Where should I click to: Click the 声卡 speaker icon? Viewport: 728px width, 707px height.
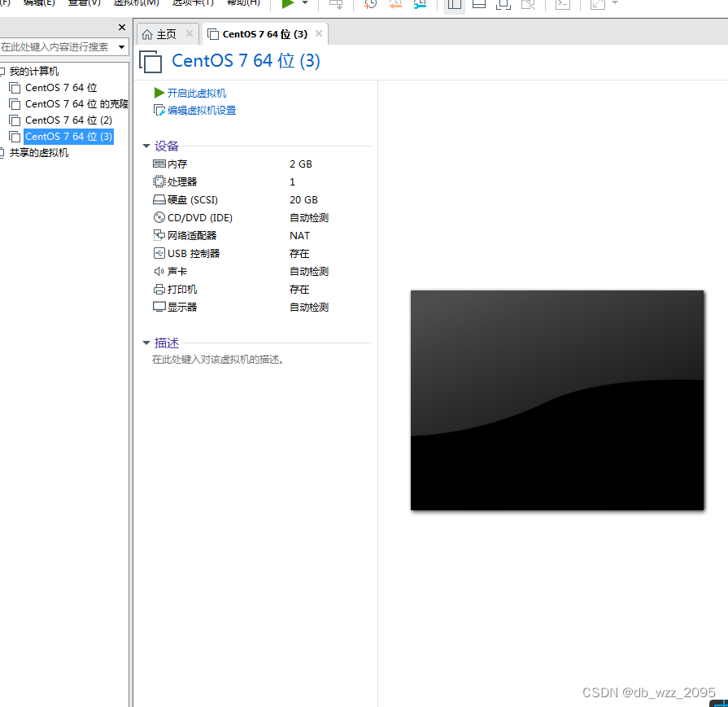pos(159,271)
